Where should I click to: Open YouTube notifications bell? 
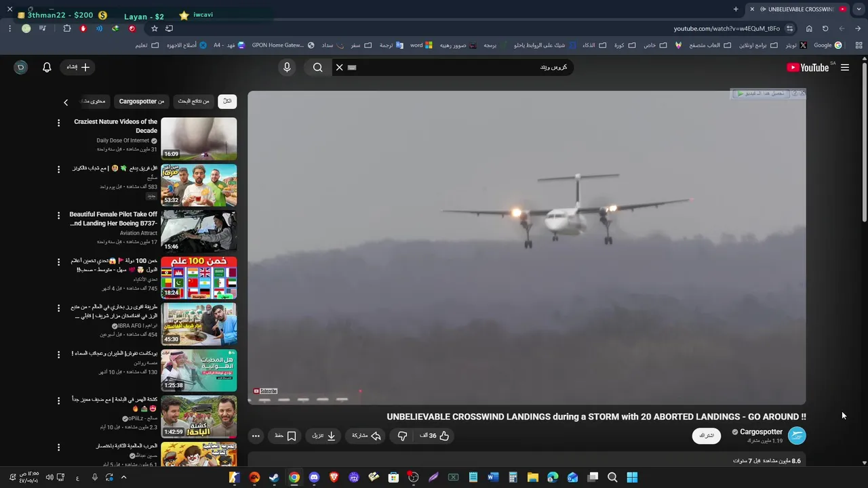coord(47,67)
